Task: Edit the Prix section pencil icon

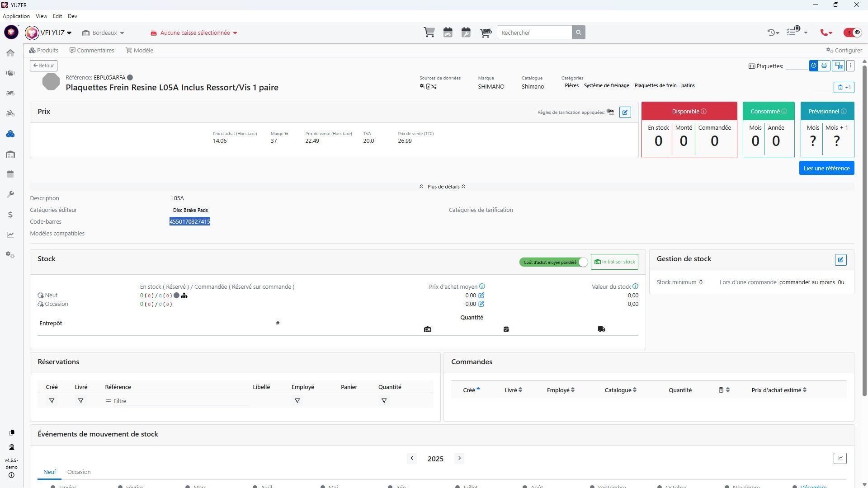Action: point(625,112)
